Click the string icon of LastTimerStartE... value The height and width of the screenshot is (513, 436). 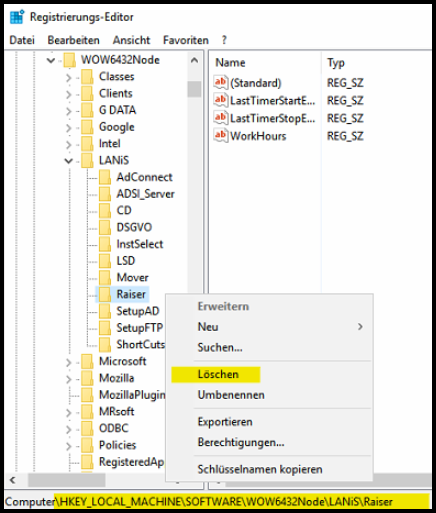pyautogui.click(x=221, y=100)
